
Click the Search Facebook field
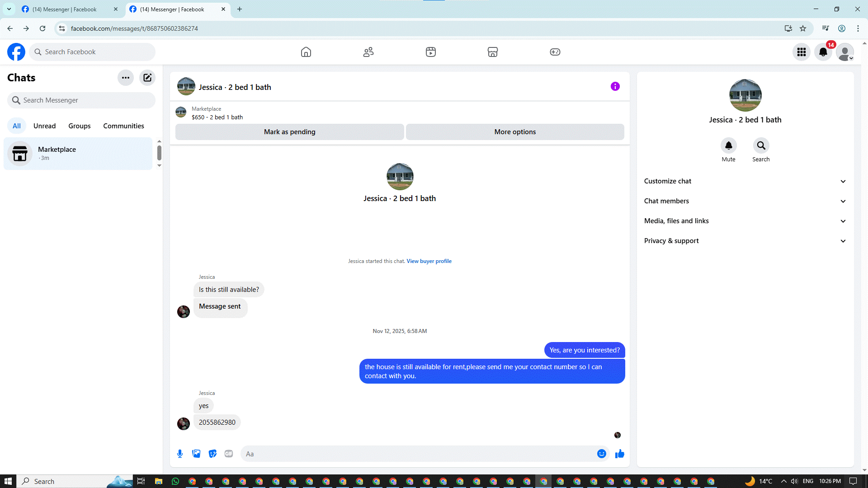pos(92,52)
